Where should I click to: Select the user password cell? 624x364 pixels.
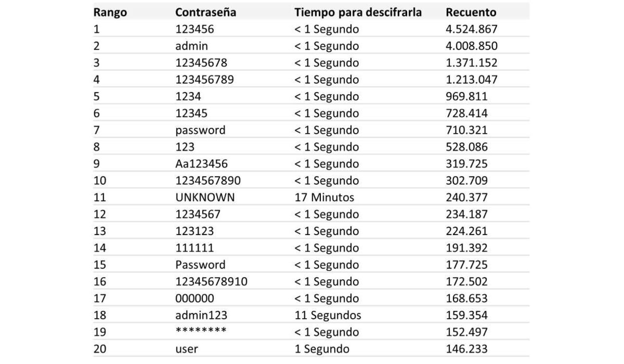(187, 349)
